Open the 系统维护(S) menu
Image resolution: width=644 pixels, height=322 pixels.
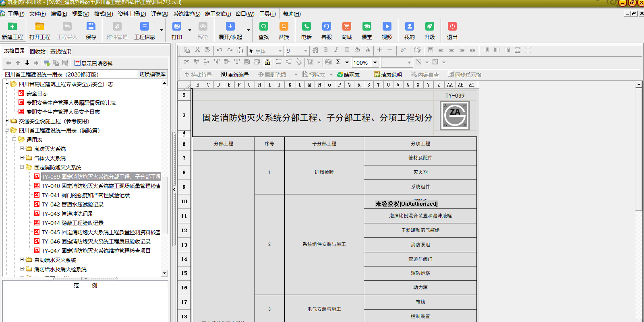click(186, 14)
